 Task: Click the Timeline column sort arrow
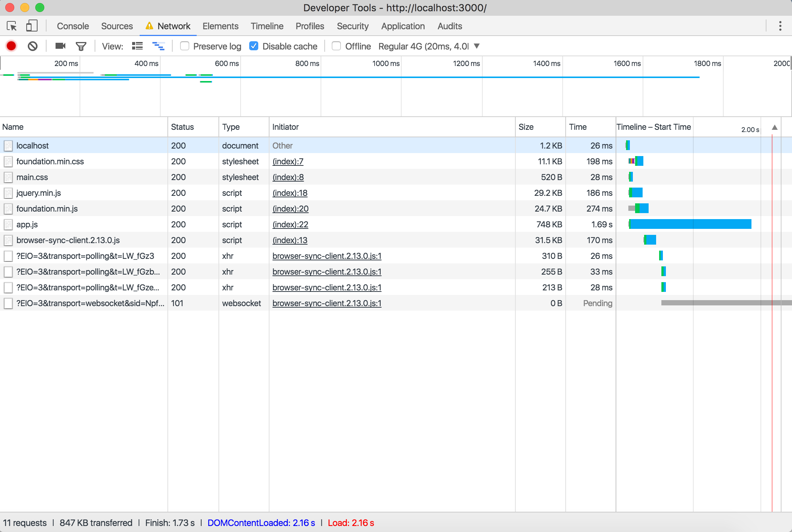[x=774, y=127]
